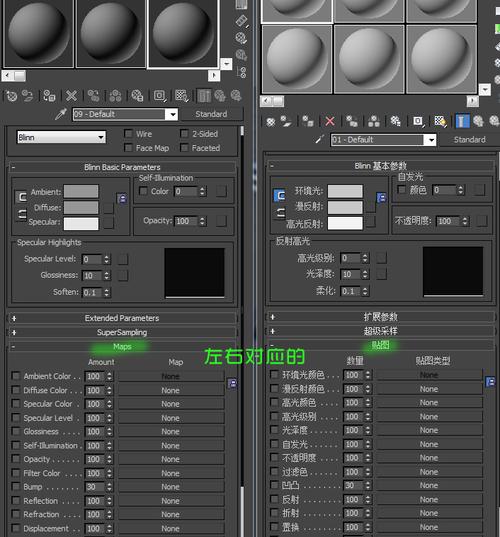Toggle 自发光 颜色 checkbox in Chinese panel
500x537 pixels.
[x=401, y=189]
